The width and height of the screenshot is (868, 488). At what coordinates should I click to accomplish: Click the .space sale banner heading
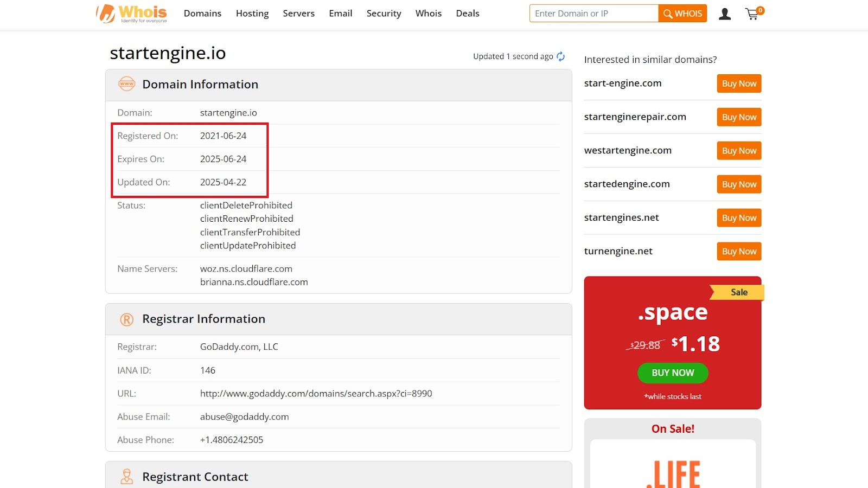pos(673,313)
